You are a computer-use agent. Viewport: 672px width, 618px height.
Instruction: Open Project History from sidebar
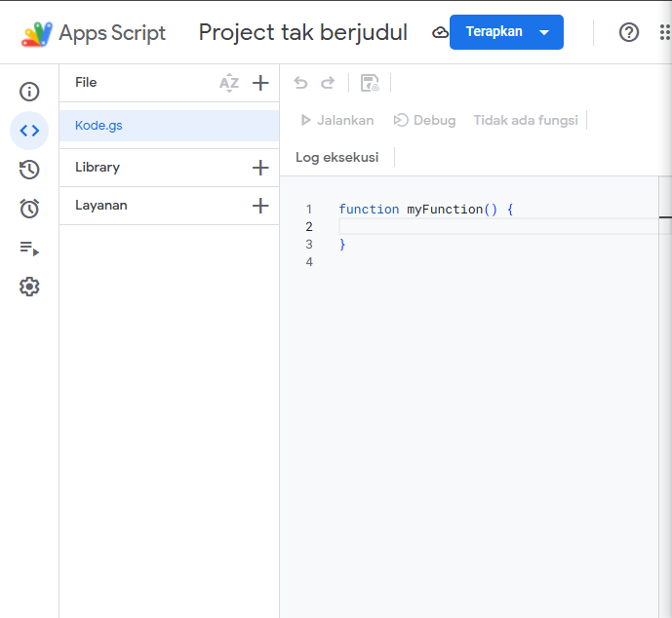(29, 170)
